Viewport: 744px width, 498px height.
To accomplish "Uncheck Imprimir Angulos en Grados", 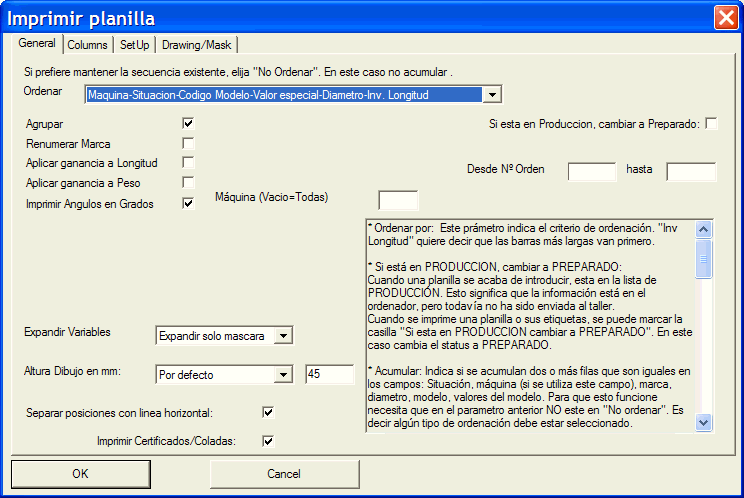I will click(188, 203).
